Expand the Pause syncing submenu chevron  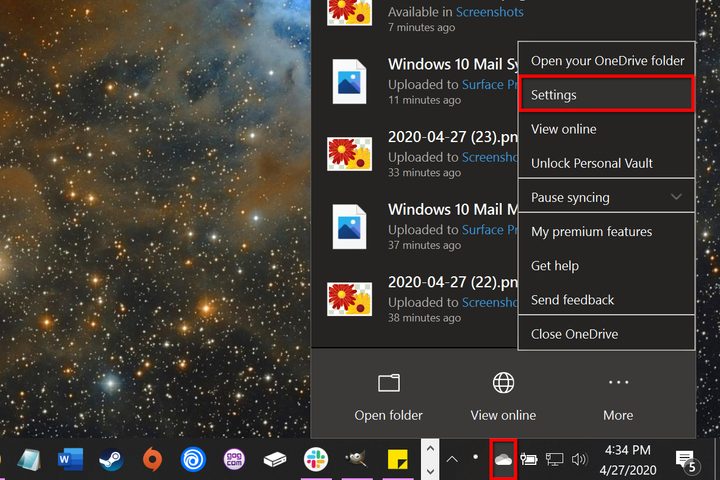676,197
